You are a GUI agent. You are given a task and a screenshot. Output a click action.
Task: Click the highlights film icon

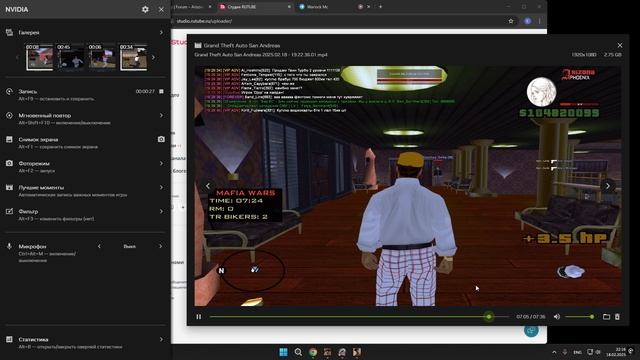(9, 187)
